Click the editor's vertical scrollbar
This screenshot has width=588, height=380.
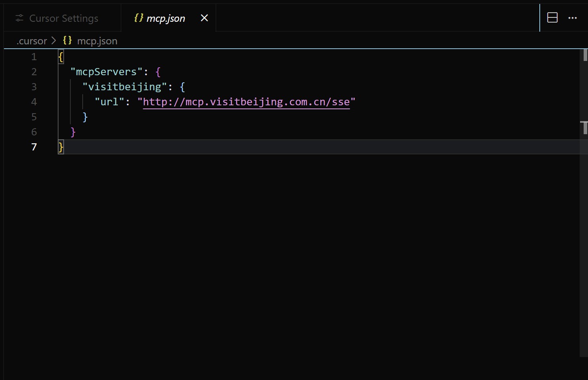click(584, 198)
